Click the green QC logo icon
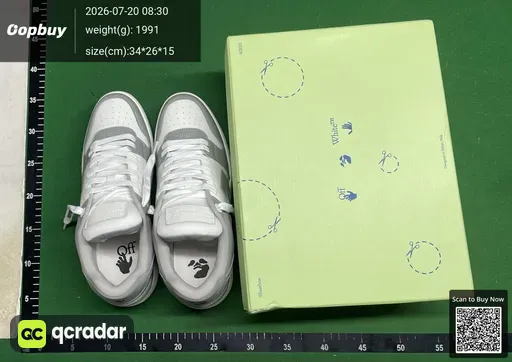This screenshot has width=512, height=362. (x=32, y=334)
